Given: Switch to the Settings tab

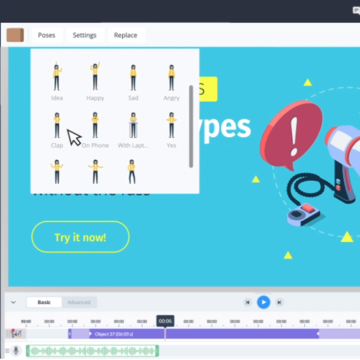Looking at the screenshot, I should point(85,35).
